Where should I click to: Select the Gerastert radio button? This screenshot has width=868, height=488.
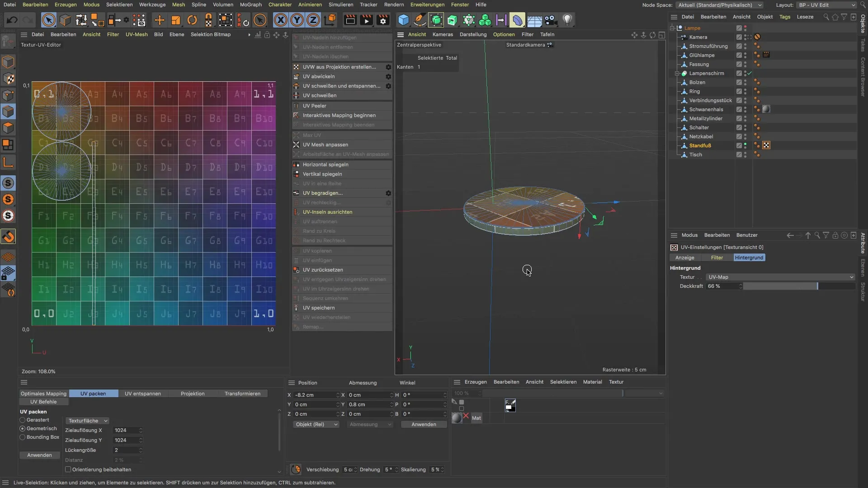coord(23,420)
